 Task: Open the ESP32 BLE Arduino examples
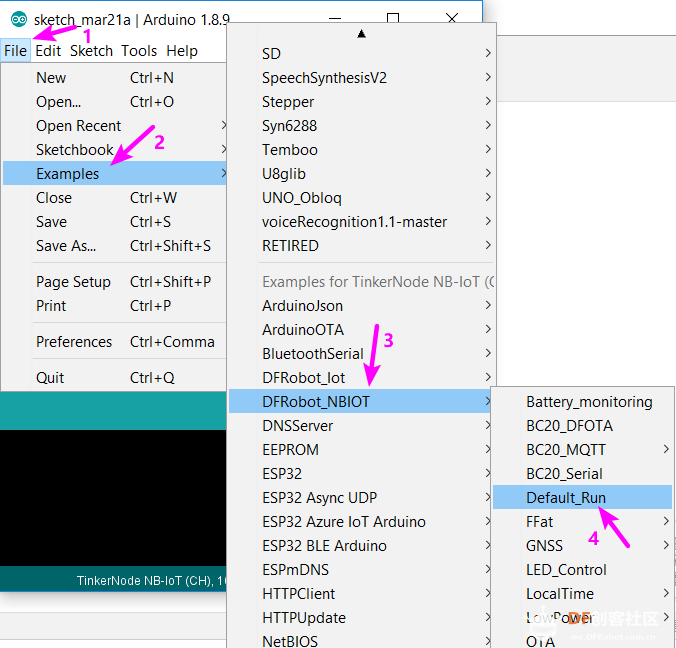[361, 546]
